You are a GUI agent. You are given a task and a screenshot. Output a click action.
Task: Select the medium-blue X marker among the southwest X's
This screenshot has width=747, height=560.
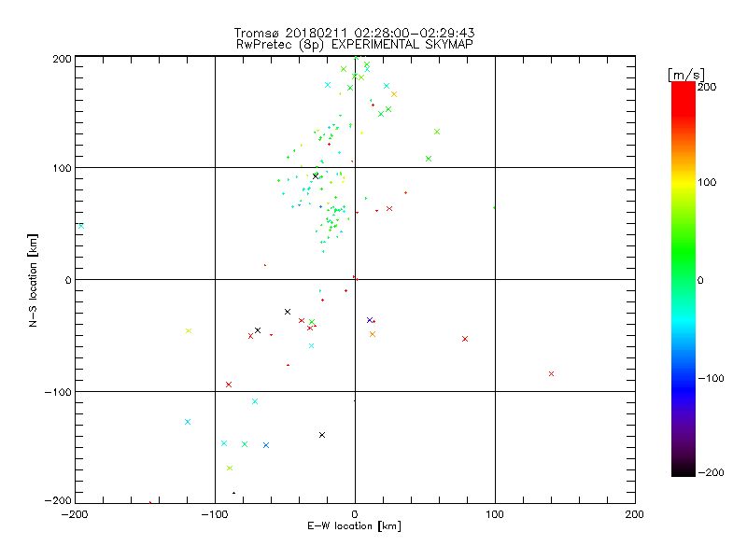click(266, 445)
